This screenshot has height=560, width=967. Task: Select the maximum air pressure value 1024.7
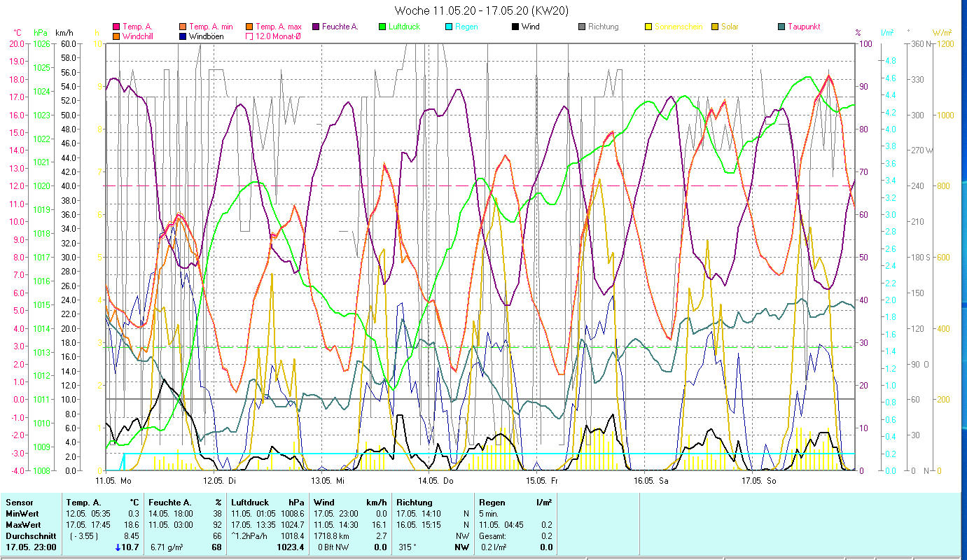292,525
